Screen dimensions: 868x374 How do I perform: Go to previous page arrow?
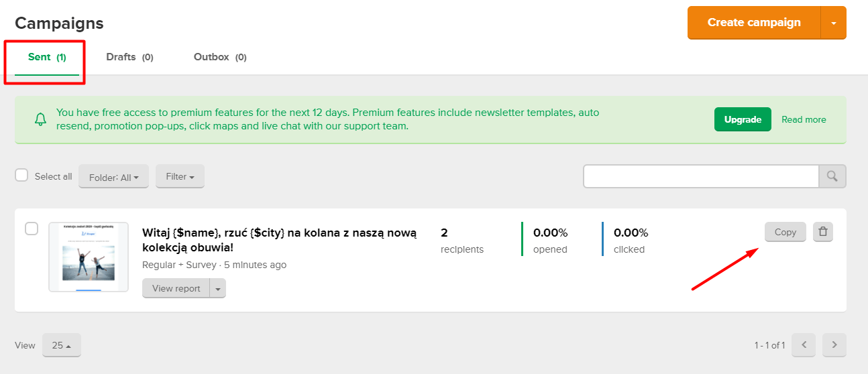804,345
